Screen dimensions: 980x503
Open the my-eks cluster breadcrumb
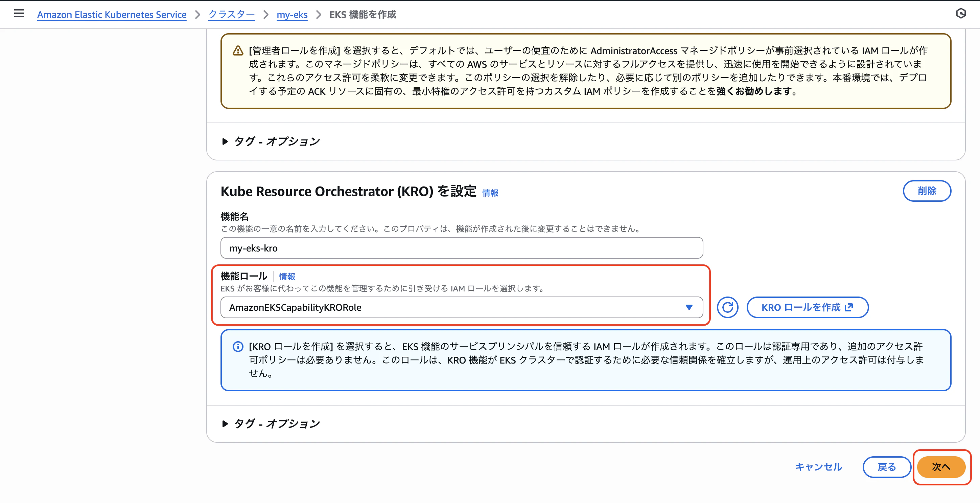292,15
